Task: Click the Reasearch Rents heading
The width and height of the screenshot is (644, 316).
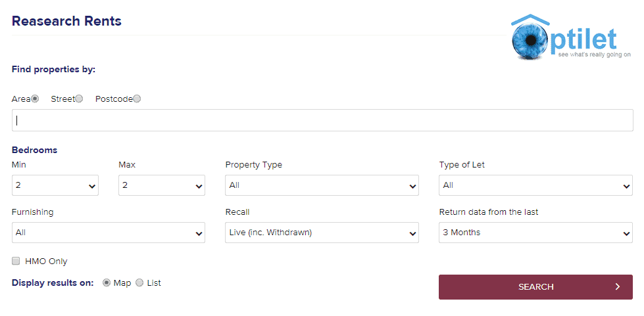Action: click(x=66, y=21)
